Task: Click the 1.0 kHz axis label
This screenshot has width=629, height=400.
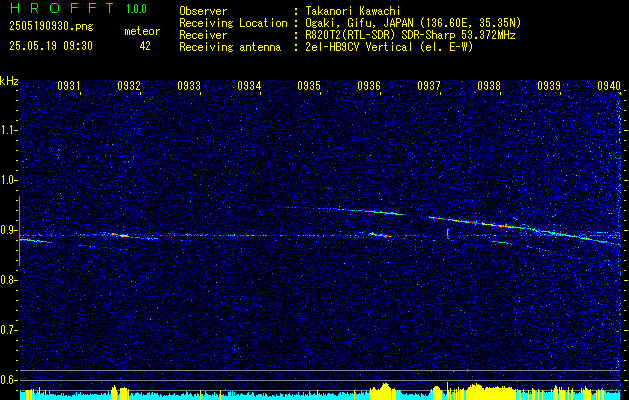Action: [x=8, y=181]
